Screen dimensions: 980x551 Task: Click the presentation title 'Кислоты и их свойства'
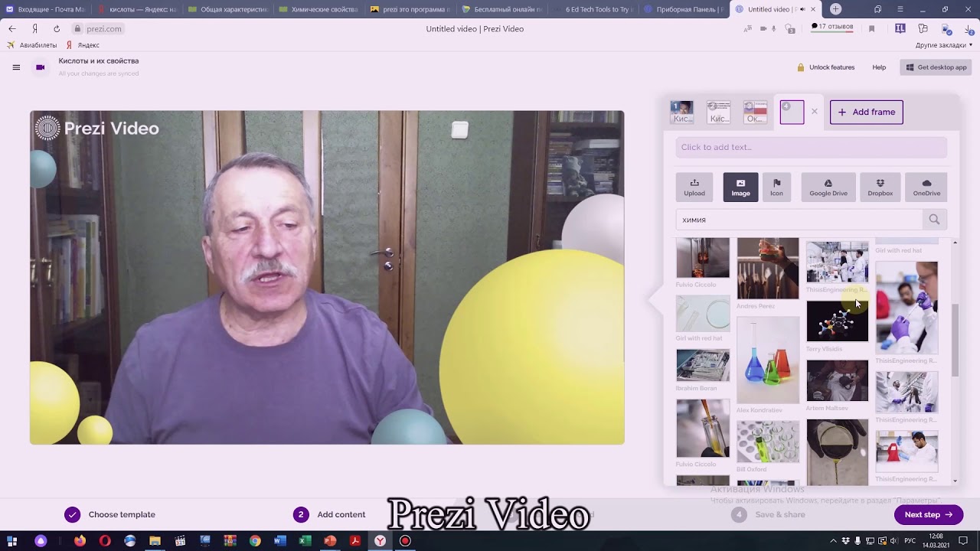pos(99,61)
